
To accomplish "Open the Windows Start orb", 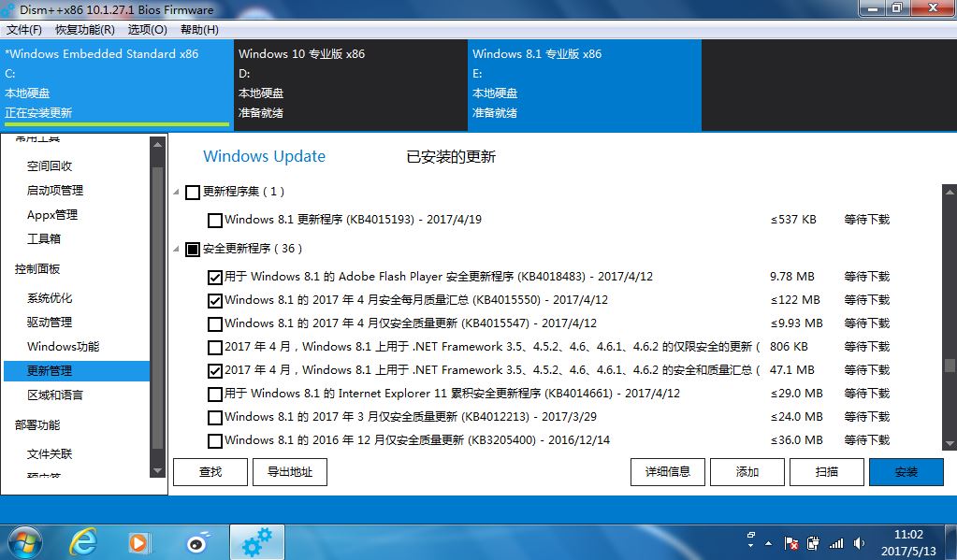I will click(24, 542).
